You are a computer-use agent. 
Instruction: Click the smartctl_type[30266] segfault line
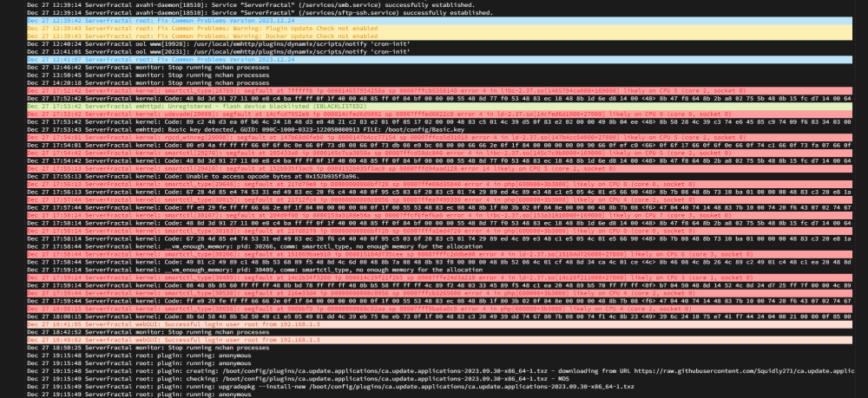[439, 254]
